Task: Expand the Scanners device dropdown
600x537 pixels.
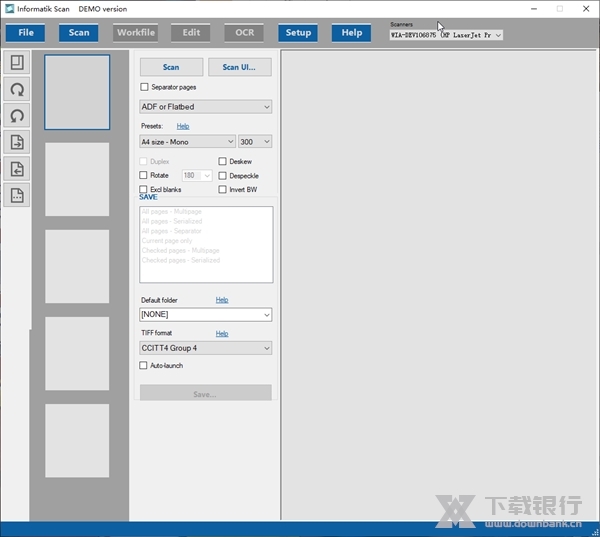Action: click(446, 35)
